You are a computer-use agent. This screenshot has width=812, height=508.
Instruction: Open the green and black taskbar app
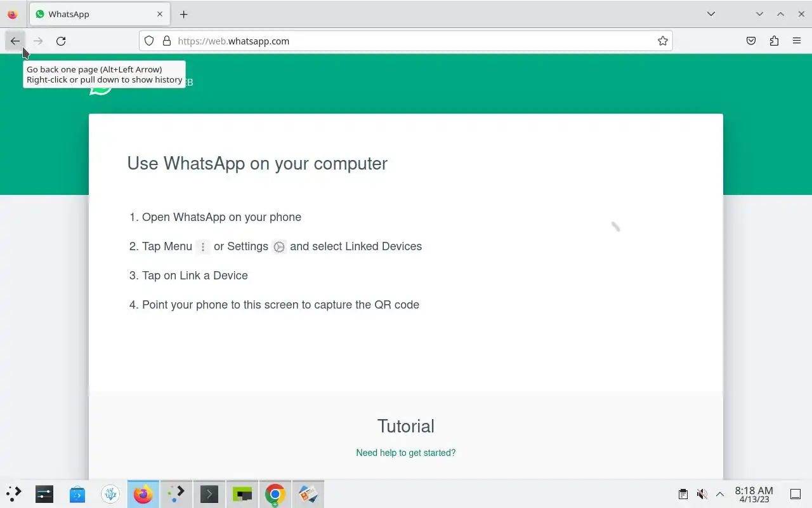pos(242,494)
